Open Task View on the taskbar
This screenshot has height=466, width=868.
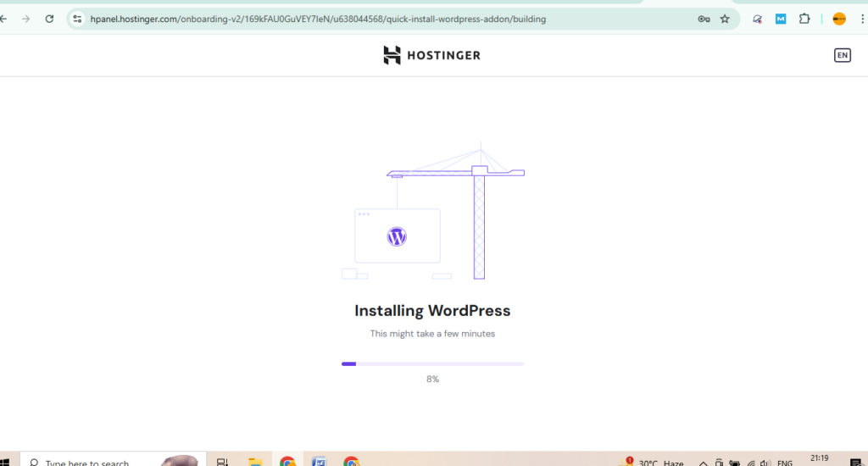222,462
